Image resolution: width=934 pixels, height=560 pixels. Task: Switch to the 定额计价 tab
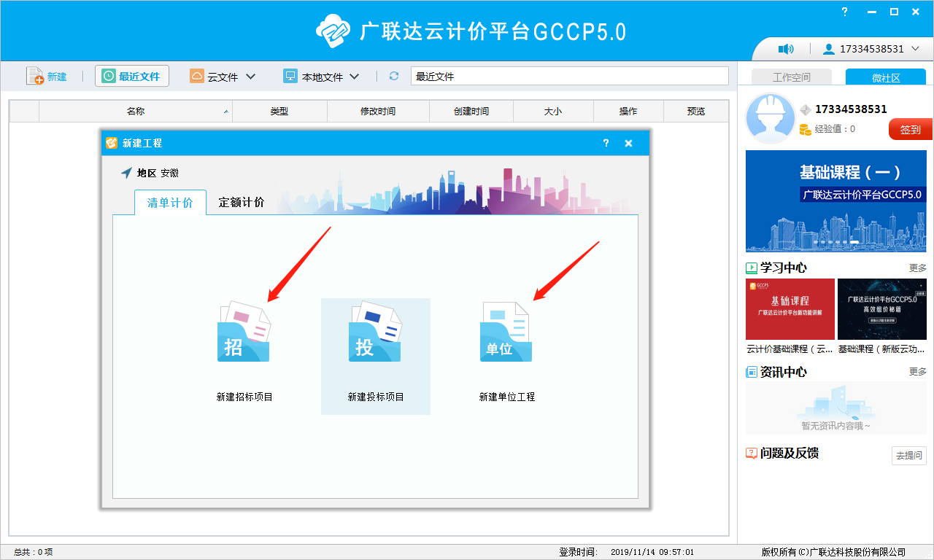coord(242,203)
